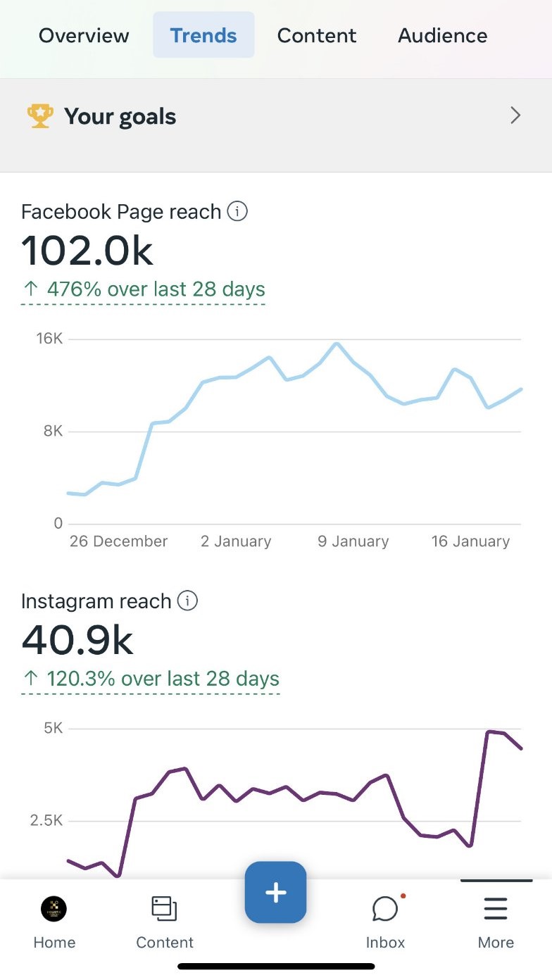Open the Inbox chat bubble icon
This screenshot has width=552, height=980.
click(x=385, y=909)
